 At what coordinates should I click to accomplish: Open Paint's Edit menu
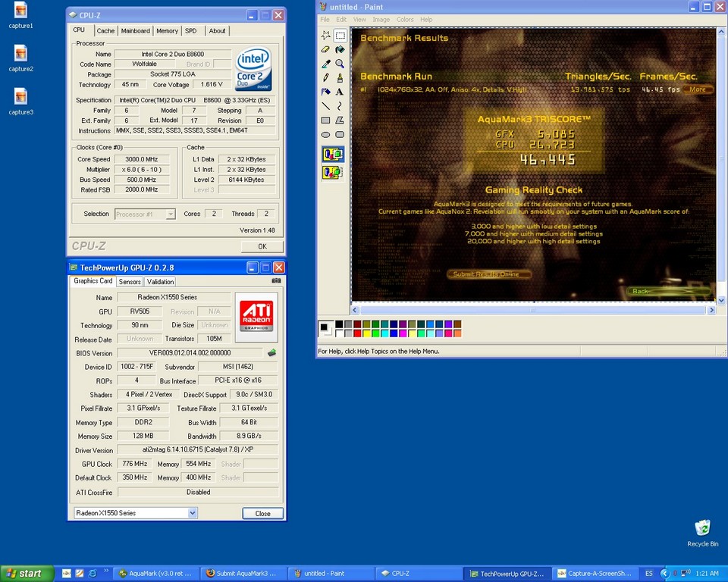click(341, 20)
